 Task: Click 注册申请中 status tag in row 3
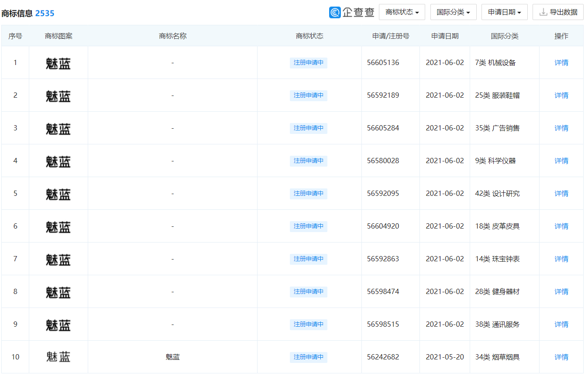coord(308,128)
